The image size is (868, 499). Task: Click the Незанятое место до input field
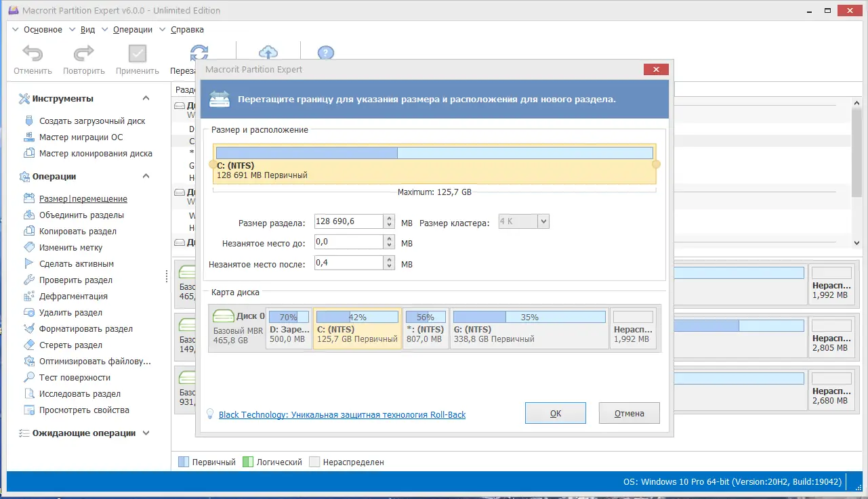[350, 242]
